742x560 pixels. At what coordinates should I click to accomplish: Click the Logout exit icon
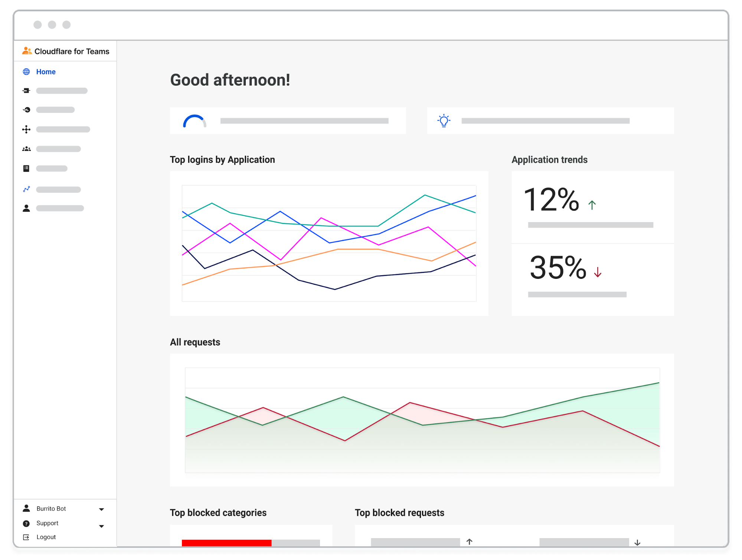pos(26,537)
